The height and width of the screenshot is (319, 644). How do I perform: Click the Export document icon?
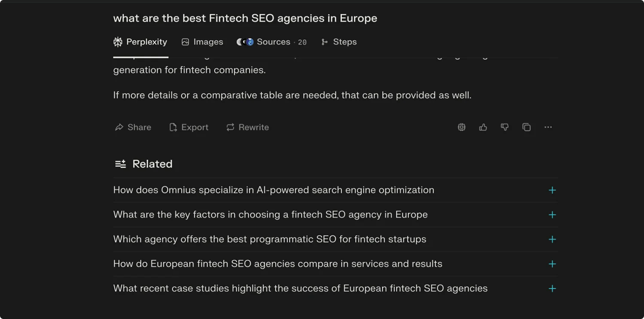[173, 127]
